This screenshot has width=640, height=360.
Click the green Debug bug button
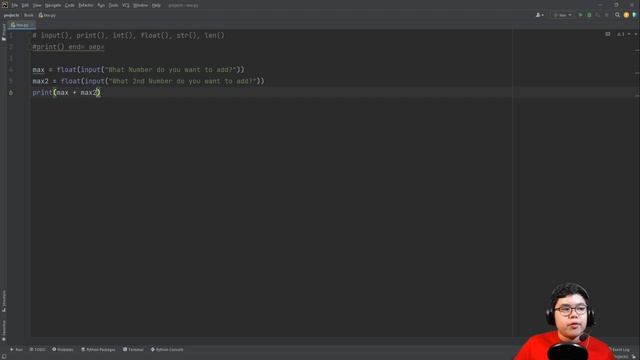589,15
